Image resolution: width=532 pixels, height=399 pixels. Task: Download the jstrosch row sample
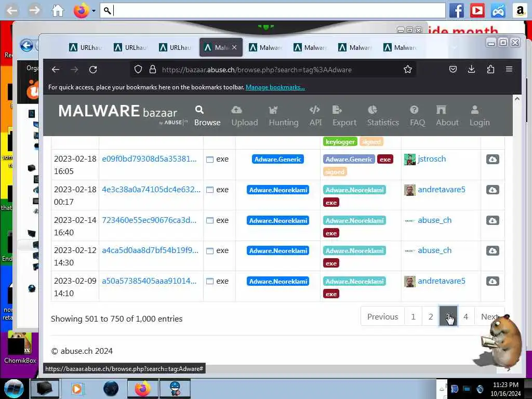click(493, 159)
